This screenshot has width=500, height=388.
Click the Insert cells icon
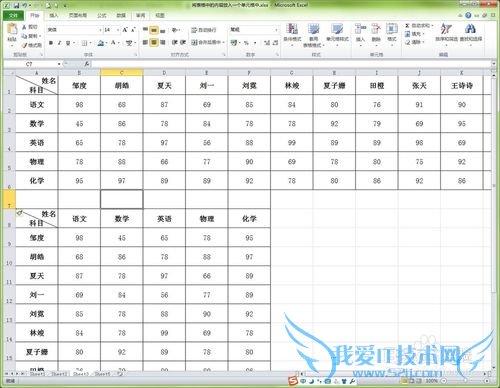pos(360,29)
